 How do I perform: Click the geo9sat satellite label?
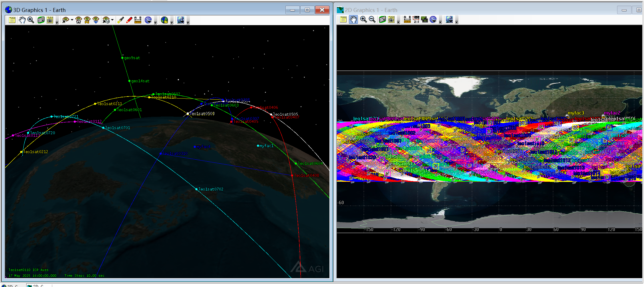coord(132,58)
